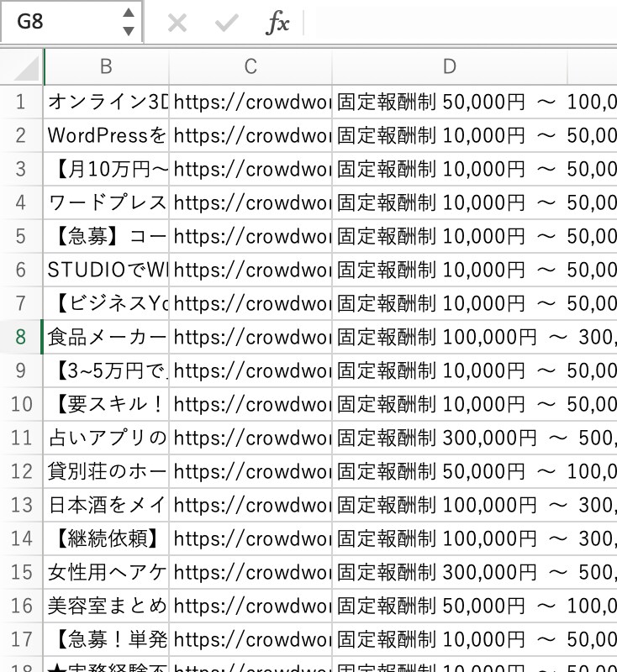
Task: Select row 13 header
Action: point(21,505)
